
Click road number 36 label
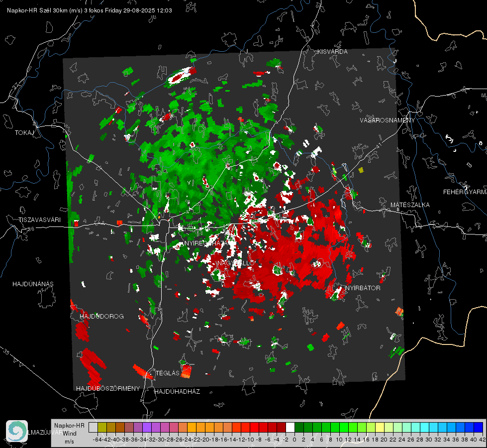coord(31,229)
